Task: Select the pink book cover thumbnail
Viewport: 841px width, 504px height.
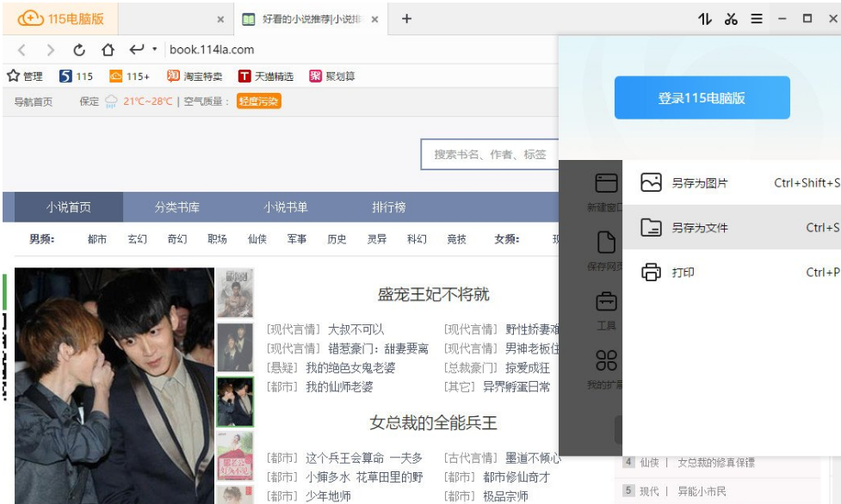Action: tap(235, 457)
